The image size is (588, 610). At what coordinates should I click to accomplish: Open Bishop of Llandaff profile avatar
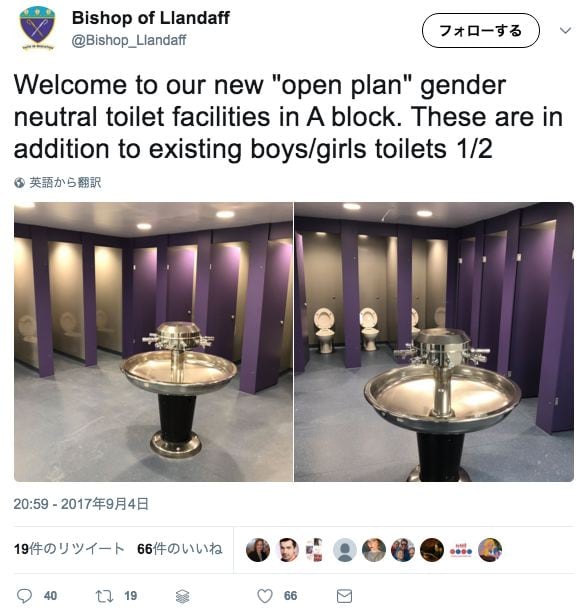[37, 28]
